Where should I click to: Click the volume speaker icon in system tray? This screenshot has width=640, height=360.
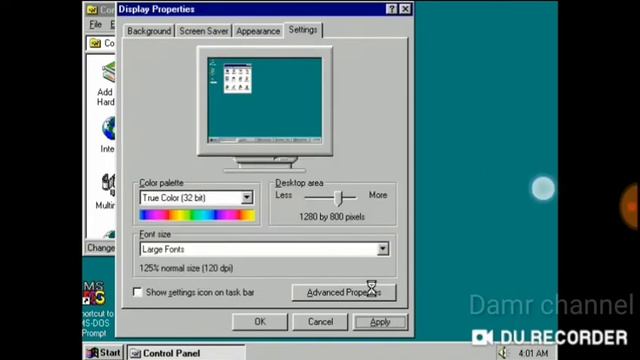[x=502, y=353]
